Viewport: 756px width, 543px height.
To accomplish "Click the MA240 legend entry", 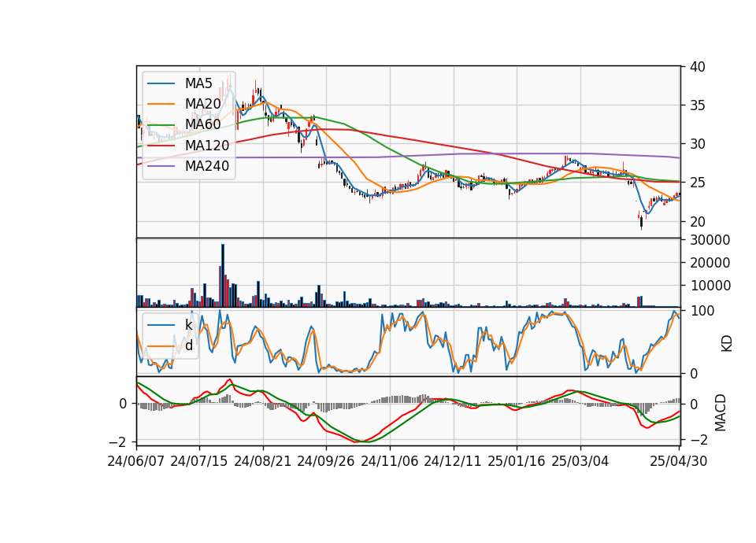I will point(188,166).
